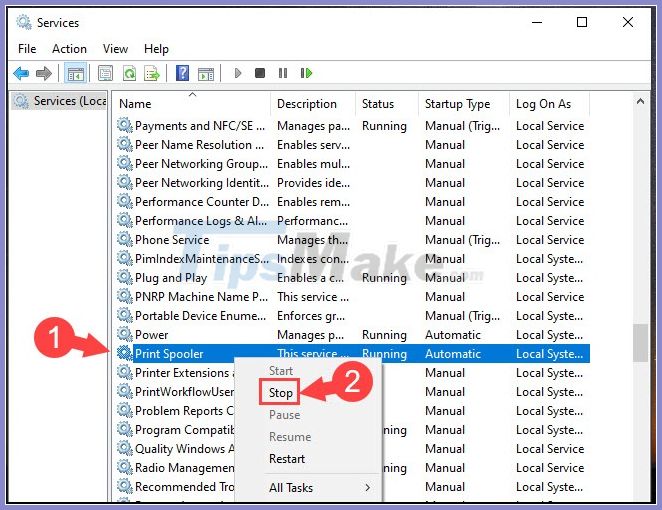The height and width of the screenshot is (510, 662).
Task: Select PrintWorkflowUser service
Action: 184,392
